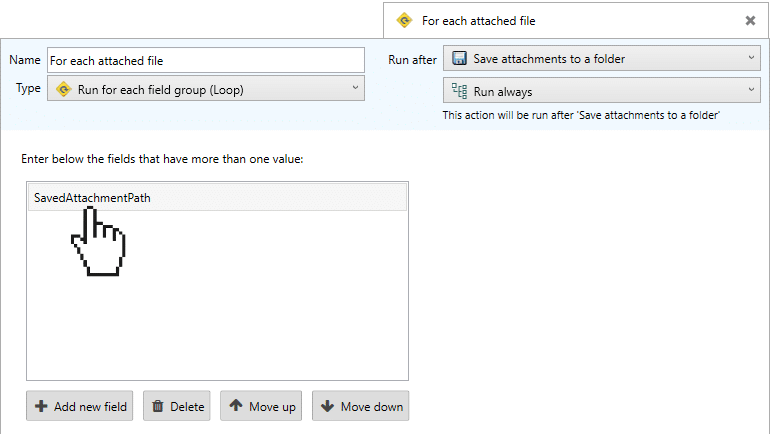This screenshot has width=770, height=434.
Task: Open the Run after dropdown chevron
Action: point(751,57)
